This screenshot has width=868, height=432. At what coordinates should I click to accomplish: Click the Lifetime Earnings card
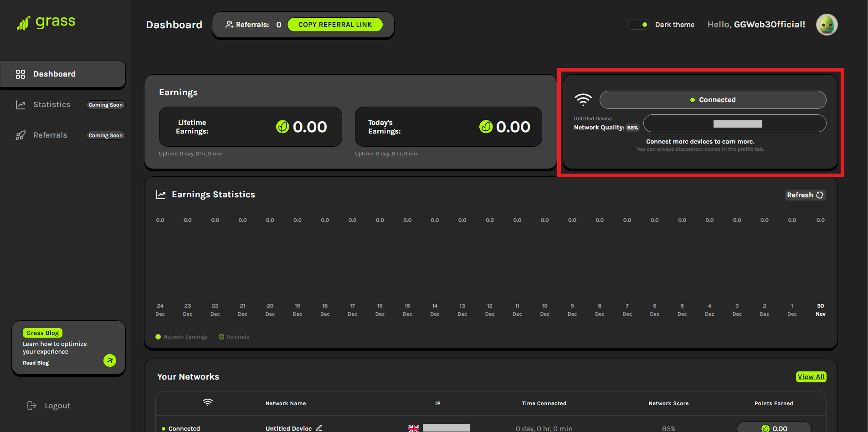(x=250, y=127)
